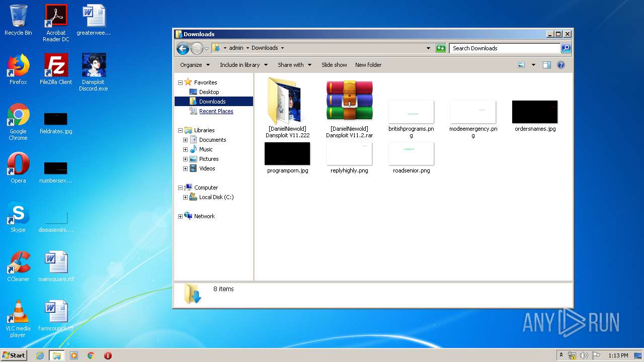The width and height of the screenshot is (644, 362).
Task: Open Windows Media Player from the taskbar
Action: click(x=74, y=355)
